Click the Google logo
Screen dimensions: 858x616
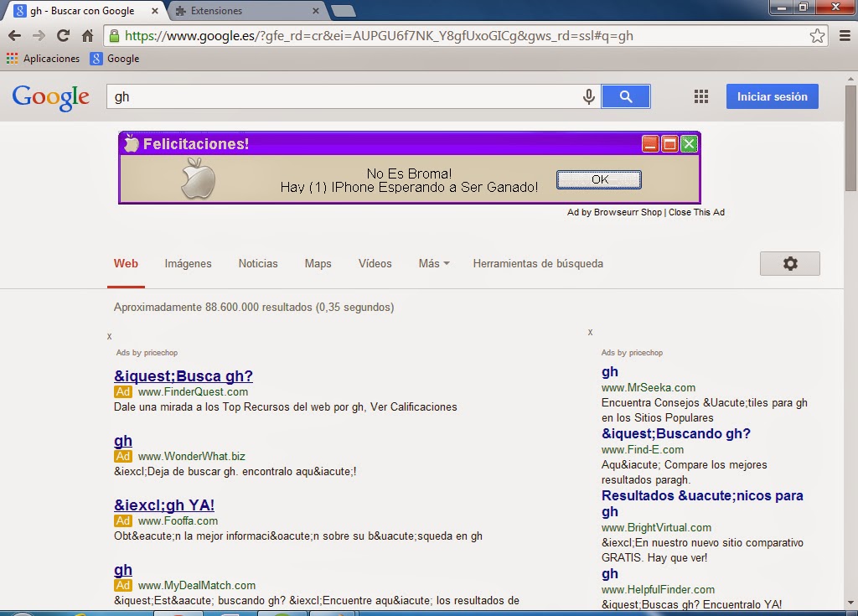(x=50, y=97)
